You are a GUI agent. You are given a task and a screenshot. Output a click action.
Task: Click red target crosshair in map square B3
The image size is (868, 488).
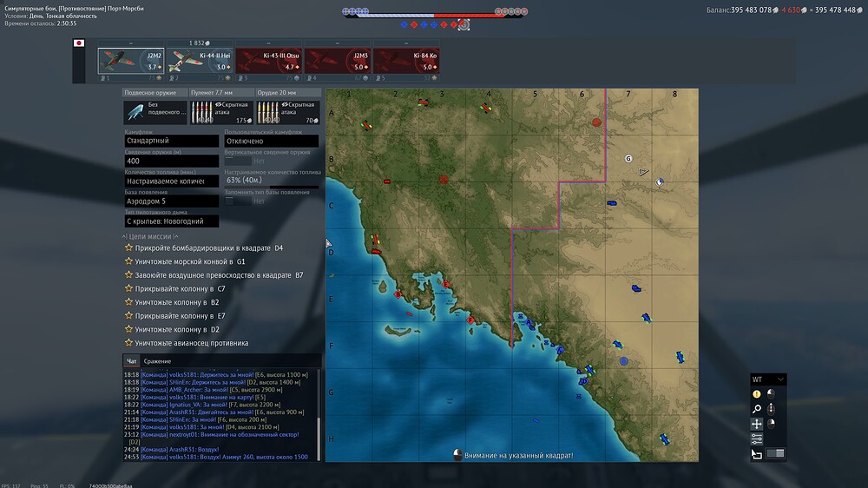coord(444,180)
